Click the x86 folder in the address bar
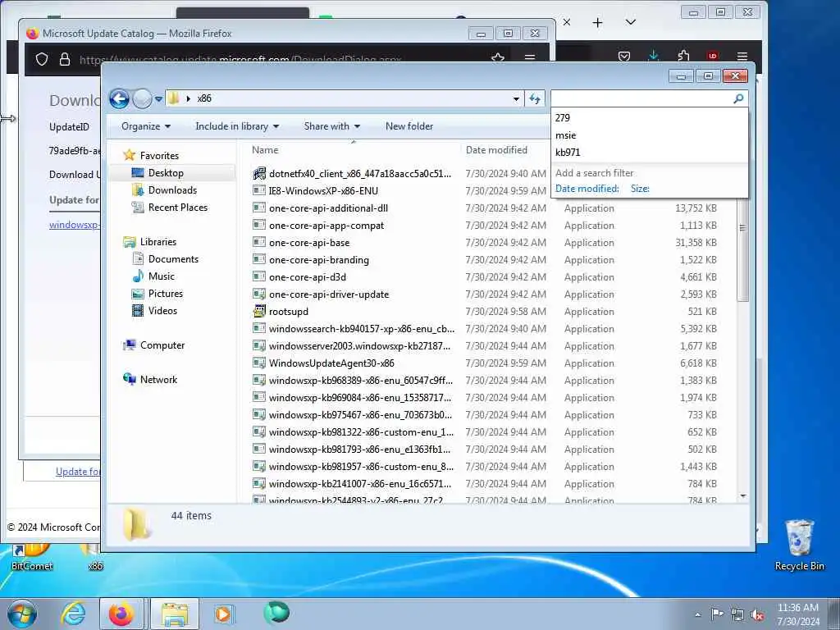This screenshot has height=630, width=840. point(204,98)
